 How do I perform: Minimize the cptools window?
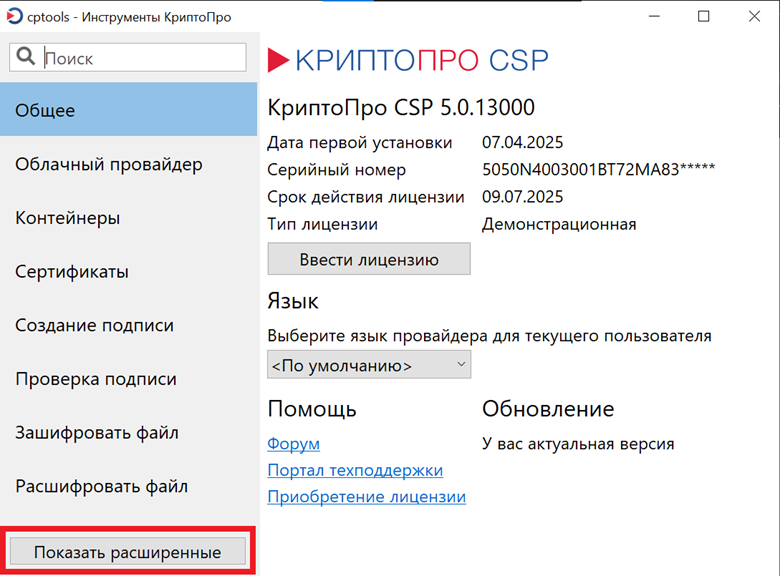[x=654, y=16]
